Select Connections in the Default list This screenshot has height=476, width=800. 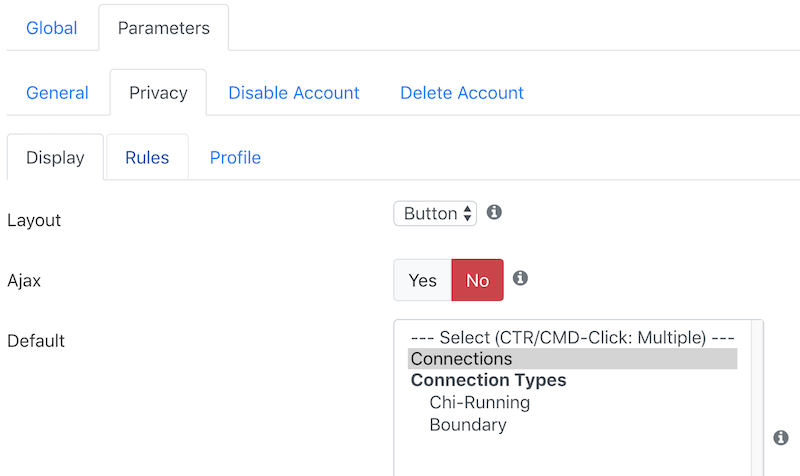(572, 359)
